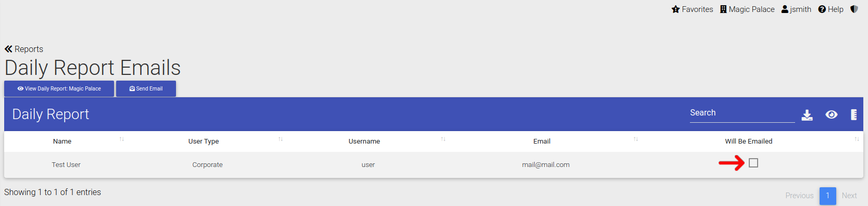The height and width of the screenshot is (206, 868).
Task: Select the Magic Palace building item
Action: (747, 9)
